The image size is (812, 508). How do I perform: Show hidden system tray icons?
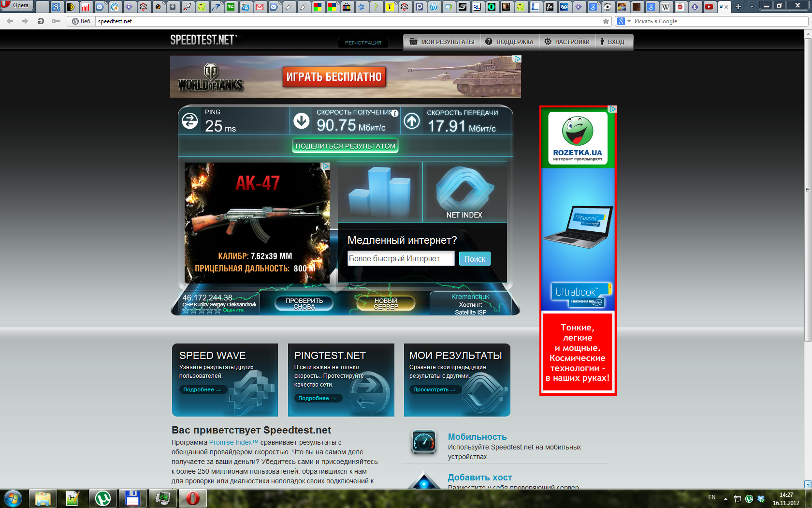tap(725, 499)
